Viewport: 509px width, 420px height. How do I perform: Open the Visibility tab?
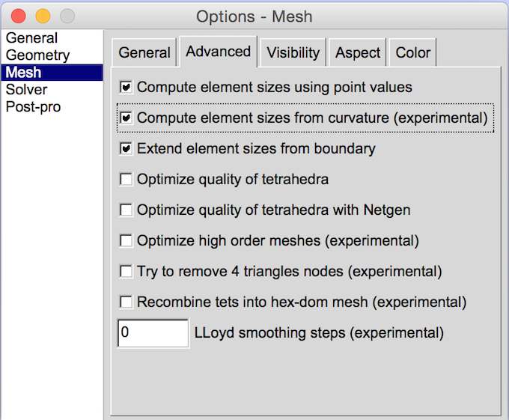click(x=293, y=53)
